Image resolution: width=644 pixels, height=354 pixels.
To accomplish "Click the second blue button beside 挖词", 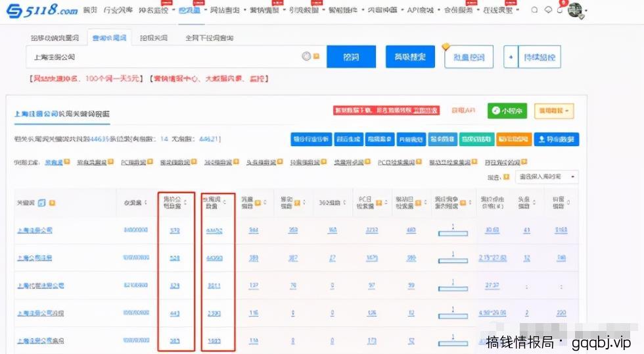I will [410, 57].
